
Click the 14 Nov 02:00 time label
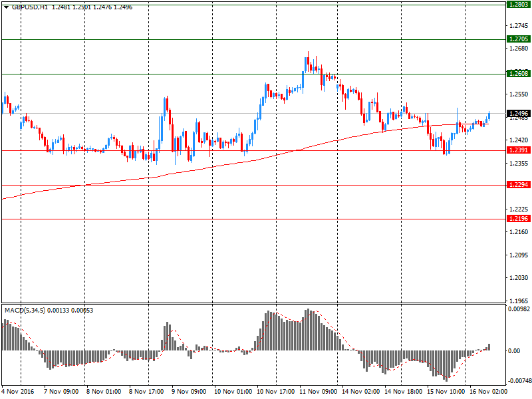pos(360,392)
